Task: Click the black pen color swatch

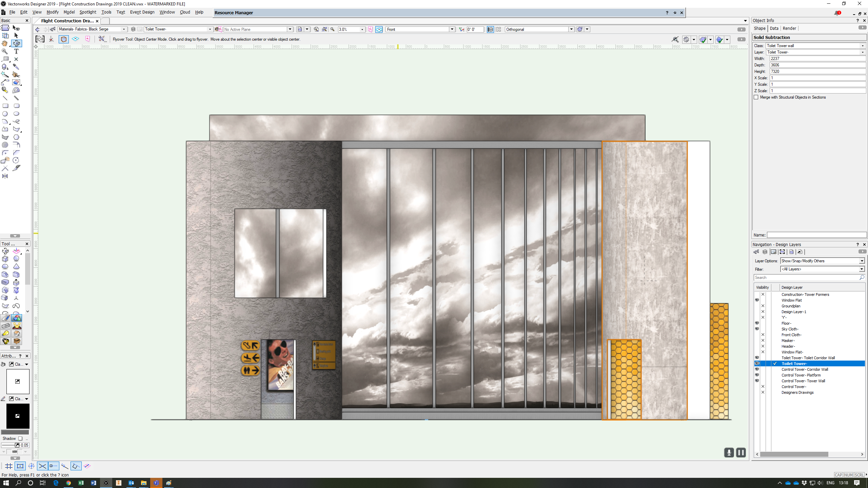Action: pos(18,416)
